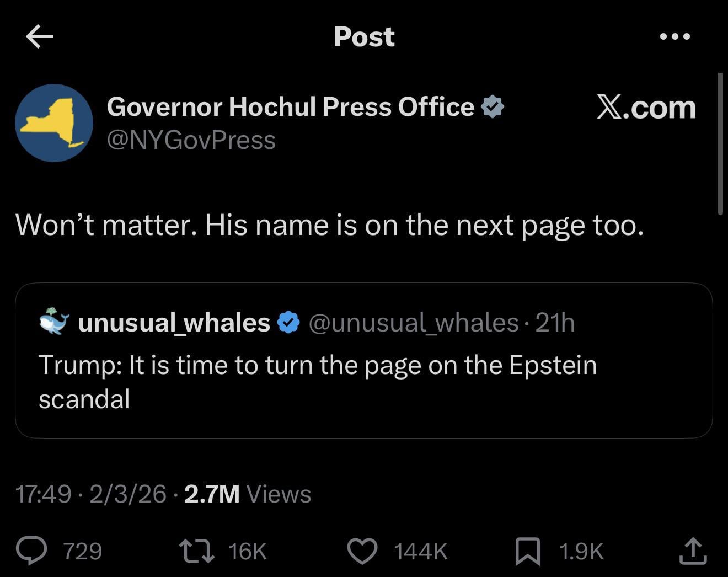The height and width of the screenshot is (577, 728).
Task: Open the @unusual_whales handle in quote
Action: pos(413,323)
